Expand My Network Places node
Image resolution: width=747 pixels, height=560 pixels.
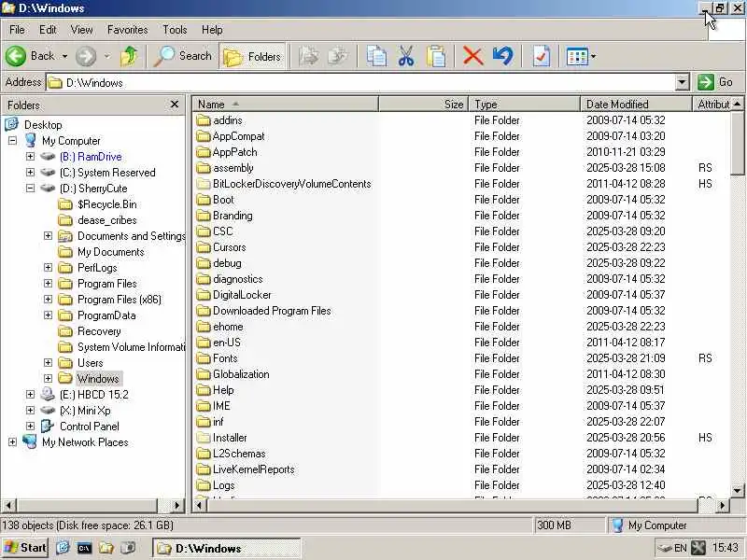tap(12, 441)
